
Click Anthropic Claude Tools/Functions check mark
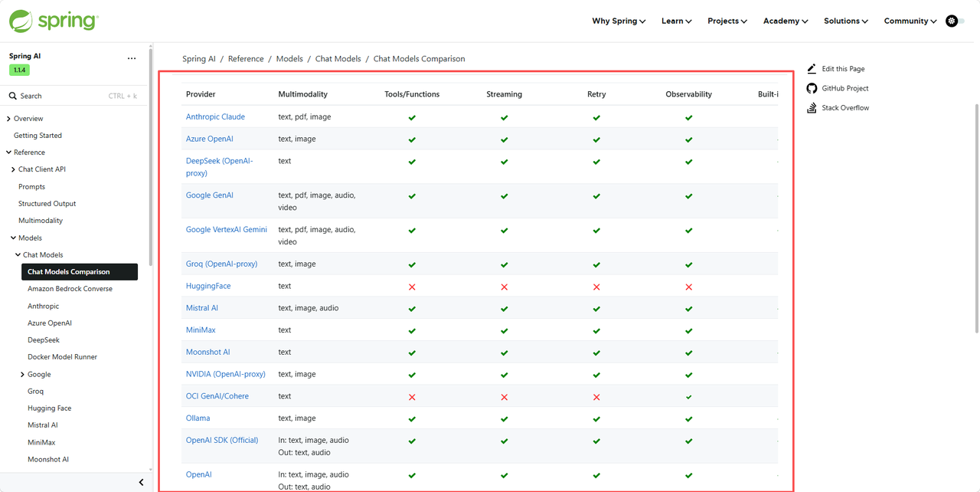point(412,118)
